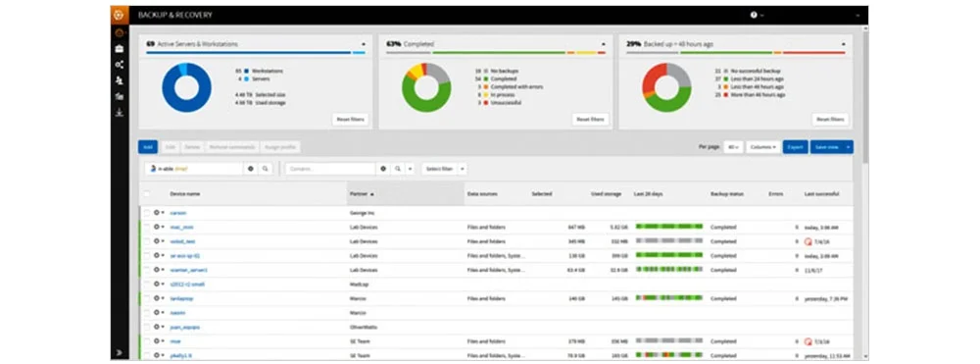Open the carson device link
The image size is (980, 364).
click(177, 213)
